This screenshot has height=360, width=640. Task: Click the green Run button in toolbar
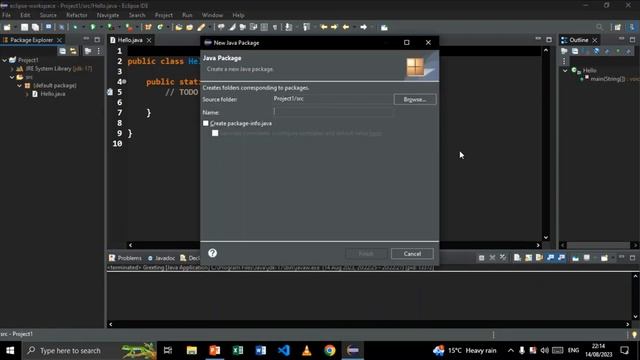click(93, 27)
